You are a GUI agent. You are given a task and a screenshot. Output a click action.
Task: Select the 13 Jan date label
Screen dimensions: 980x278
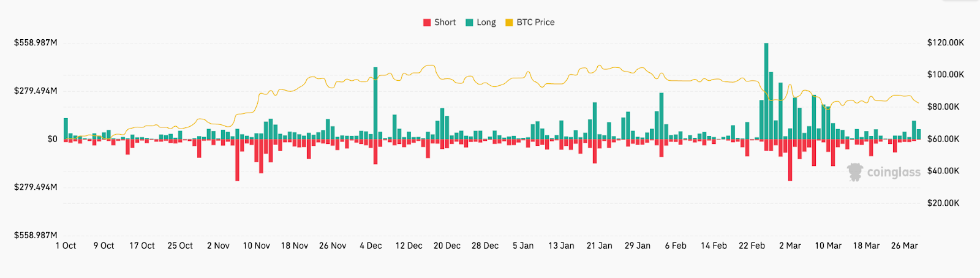(x=561, y=246)
